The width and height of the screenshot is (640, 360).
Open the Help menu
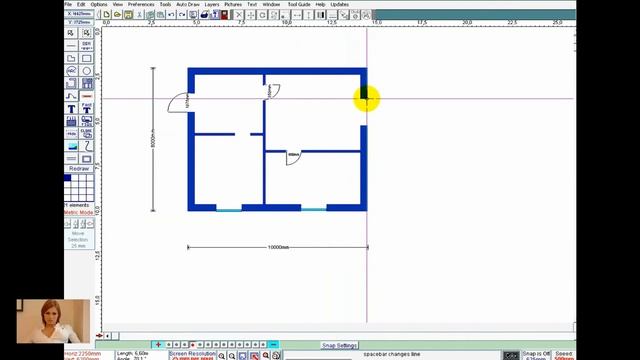[320, 4]
